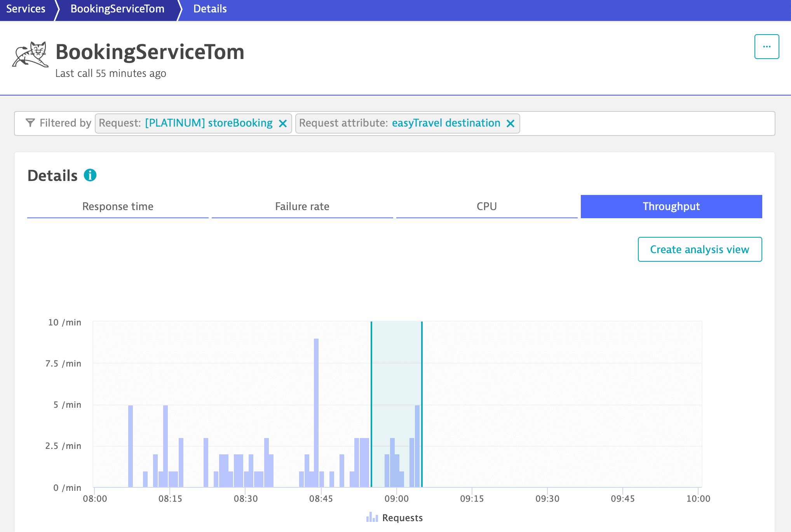
Task: Click the easyTravel destination filter value
Action: 446,123
